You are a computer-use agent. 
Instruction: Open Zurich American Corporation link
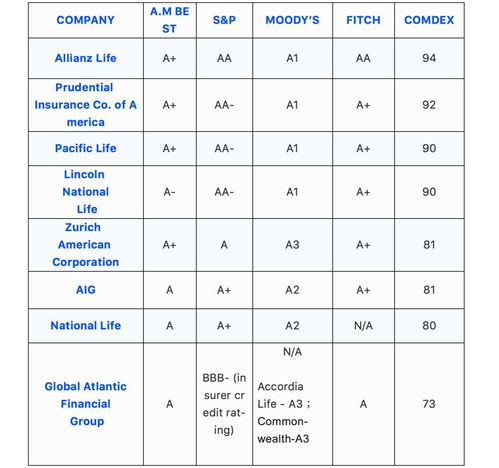85,245
